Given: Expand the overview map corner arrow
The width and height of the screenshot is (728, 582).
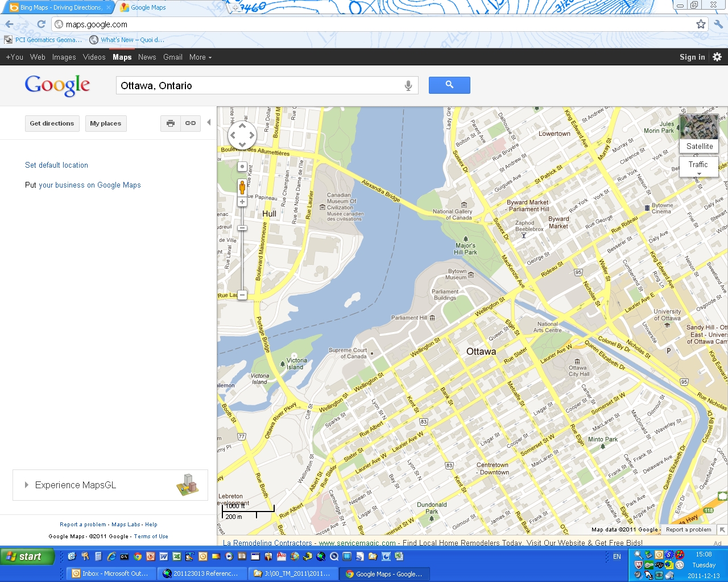Looking at the screenshot, I should [722, 530].
